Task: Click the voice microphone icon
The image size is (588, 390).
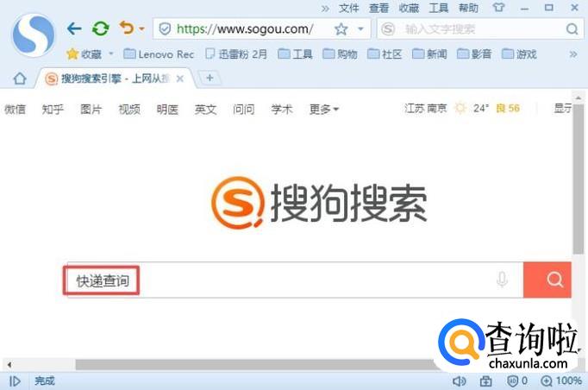Action: [x=502, y=280]
